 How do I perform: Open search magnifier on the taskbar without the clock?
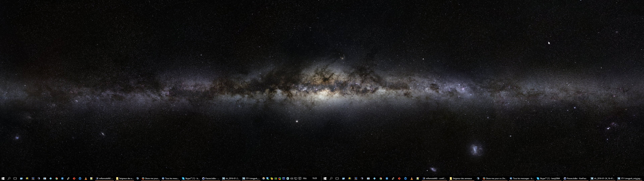331,178
